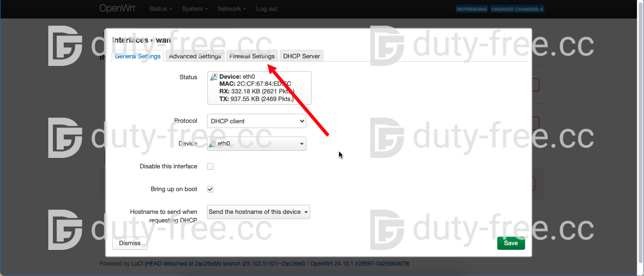Open the Protocol DHCP client dropdown
The image size is (644, 276).
coord(256,121)
